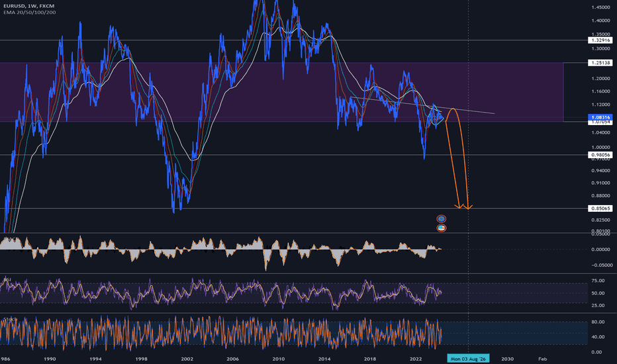This screenshot has width=617, height=364.
Task: Click the 1990 label on time axis
Action: [50, 359]
